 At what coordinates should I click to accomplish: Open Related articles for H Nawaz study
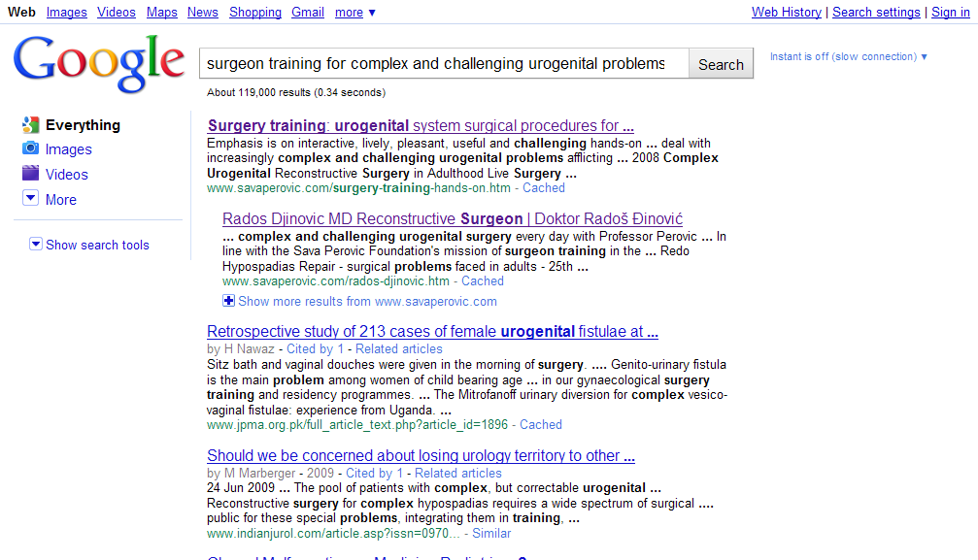(398, 348)
